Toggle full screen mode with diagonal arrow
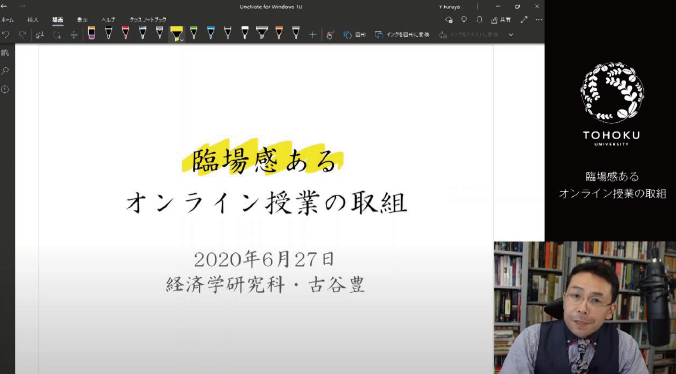 (524, 19)
